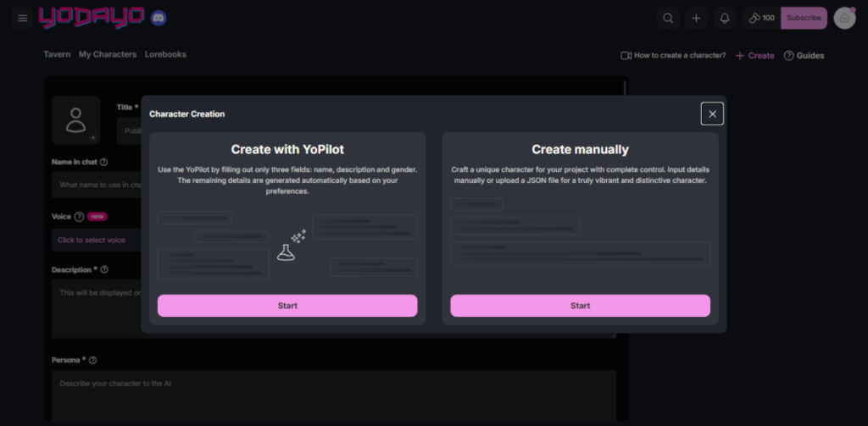Screen dimensions: 868x426
Task: Open Click to select voice dropdown
Action: coord(93,241)
